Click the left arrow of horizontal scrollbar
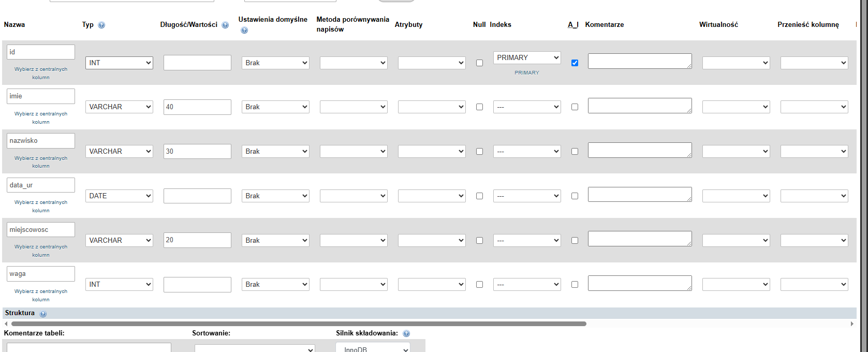The height and width of the screenshot is (352, 868). pos(6,324)
